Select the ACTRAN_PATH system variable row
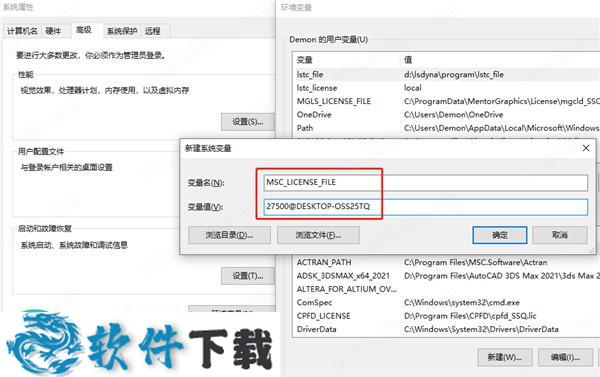The height and width of the screenshot is (377, 600). coord(446,263)
